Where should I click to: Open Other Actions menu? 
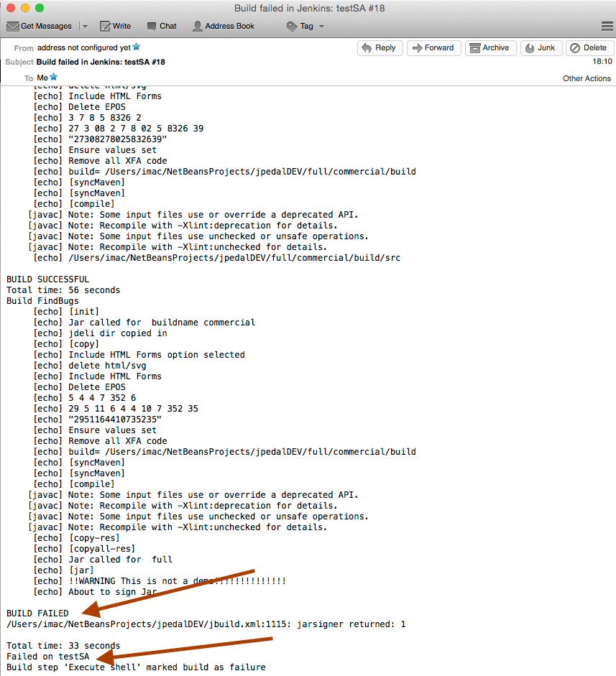[587, 78]
